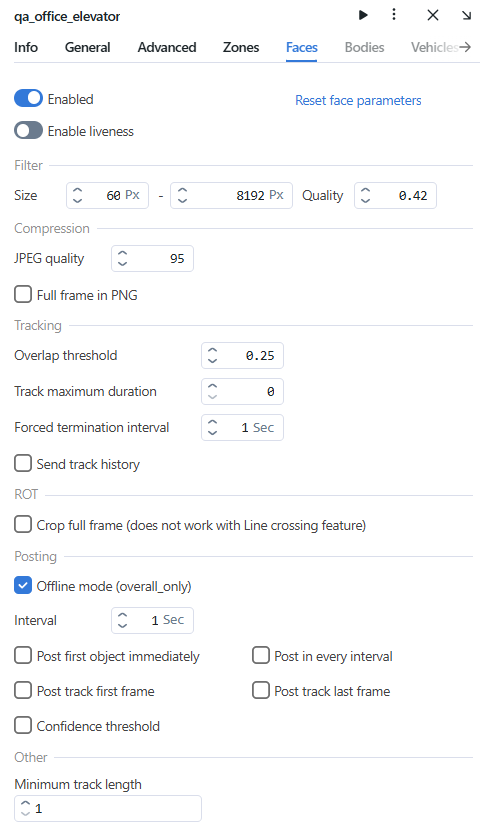Click the collapse panel arrow icon
491x832 pixels.
(x=467, y=15)
